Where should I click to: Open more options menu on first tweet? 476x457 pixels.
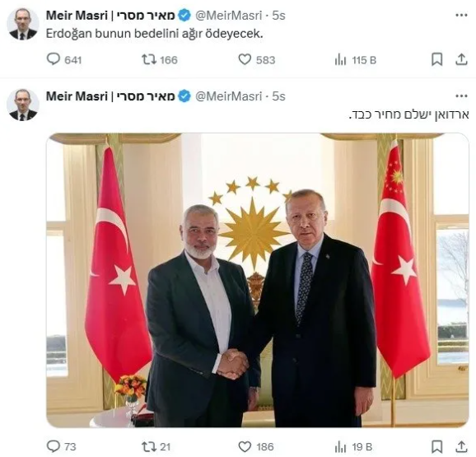point(461,15)
